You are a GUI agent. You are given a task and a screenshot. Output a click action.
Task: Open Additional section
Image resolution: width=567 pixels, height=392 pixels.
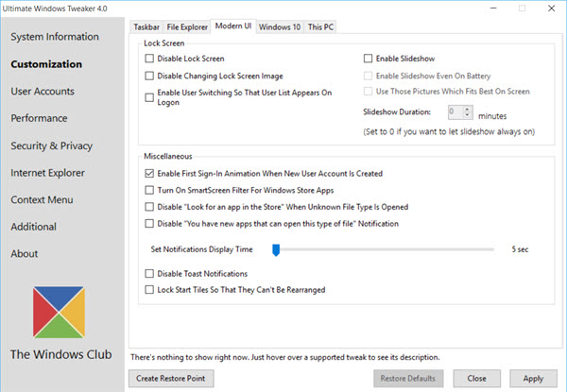[33, 227]
